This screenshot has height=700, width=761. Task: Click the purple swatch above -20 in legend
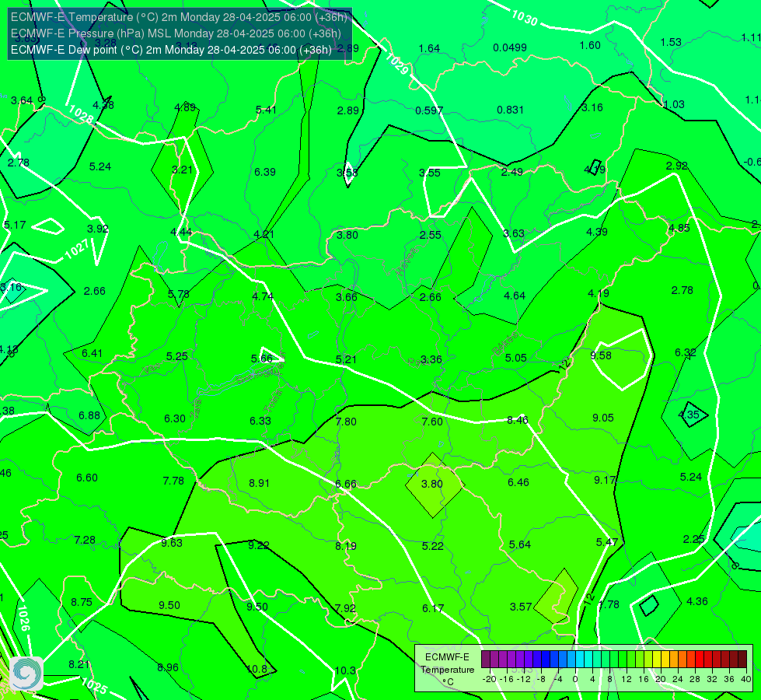(486, 660)
